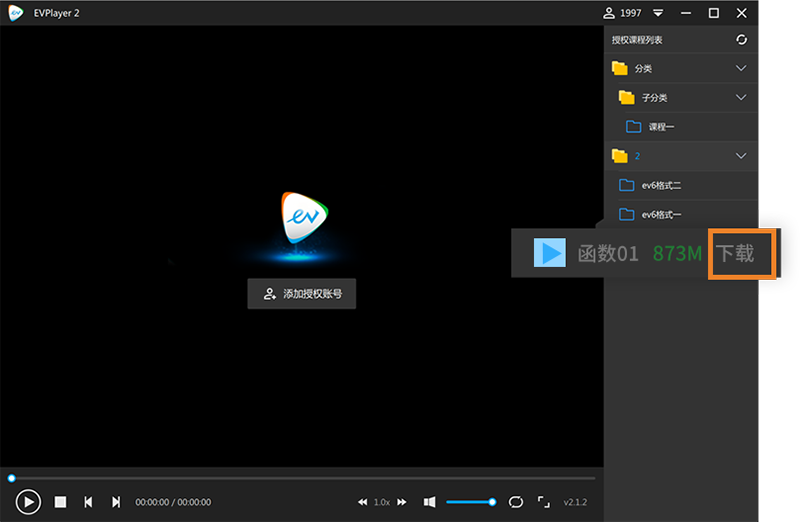This screenshot has width=800, height=522.
Task: Click the 授权课程列表 panel header
Action: coord(637,40)
